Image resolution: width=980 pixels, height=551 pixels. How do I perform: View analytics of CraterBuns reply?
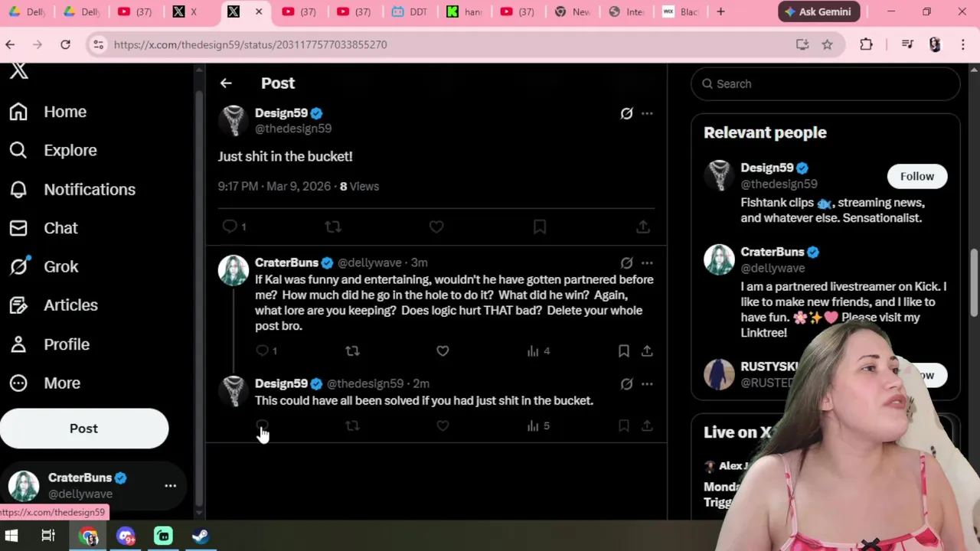click(538, 351)
